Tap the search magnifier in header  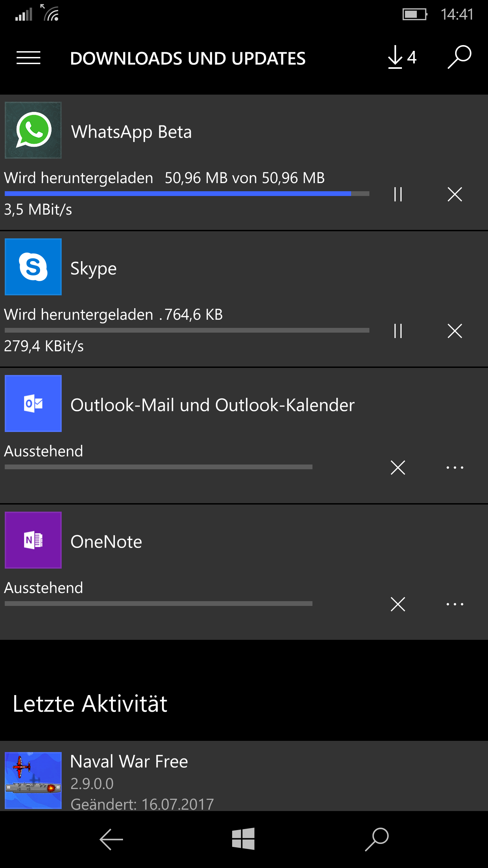[x=459, y=57]
